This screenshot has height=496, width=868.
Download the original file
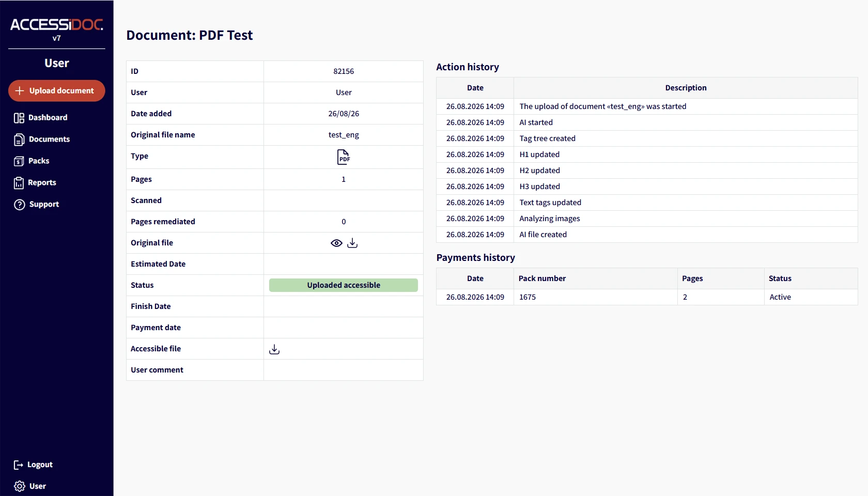point(352,243)
